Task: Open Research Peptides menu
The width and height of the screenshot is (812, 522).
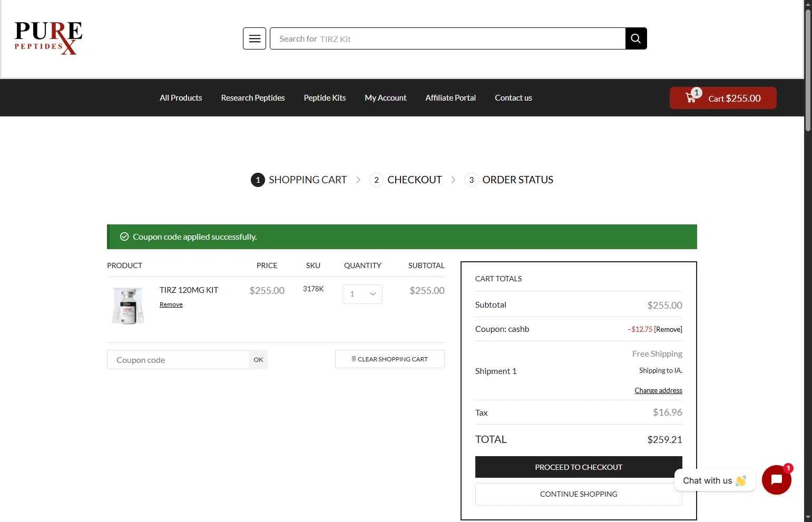Action: click(253, 98)
